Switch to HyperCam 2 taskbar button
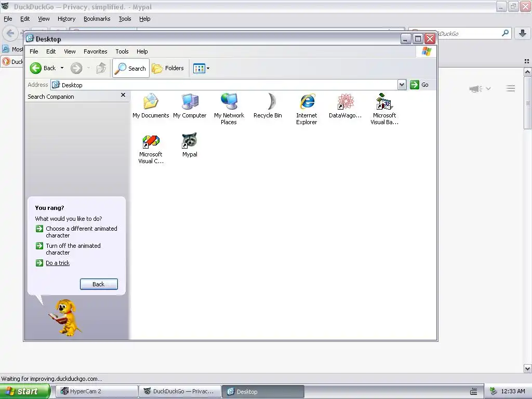Viewport: 532px width, 399px height. [97, 391]
